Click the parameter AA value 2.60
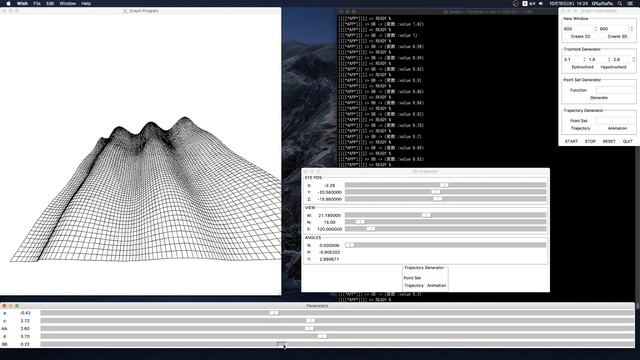The width and height of the screenshot is (640, 360). click(25, 329)
